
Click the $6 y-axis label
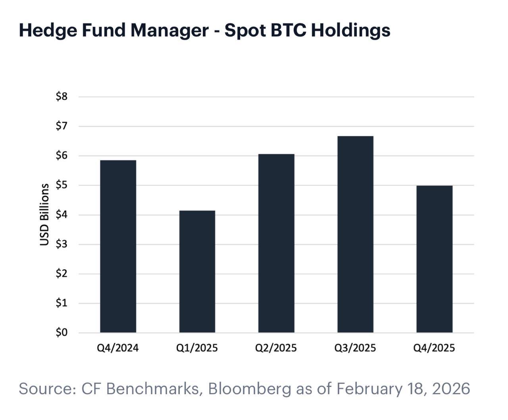click(62, 155)
